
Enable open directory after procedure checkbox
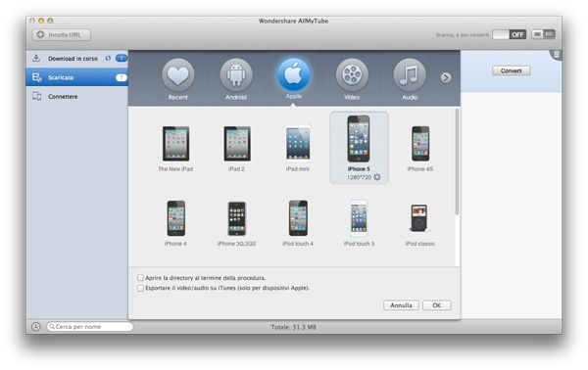point(140,278)
